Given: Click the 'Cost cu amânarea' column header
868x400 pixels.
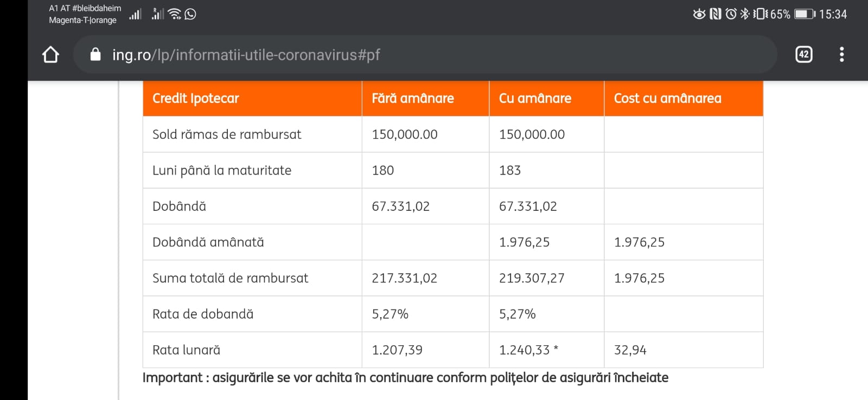Looking at the screenshot, I should (x=667, y=99).
